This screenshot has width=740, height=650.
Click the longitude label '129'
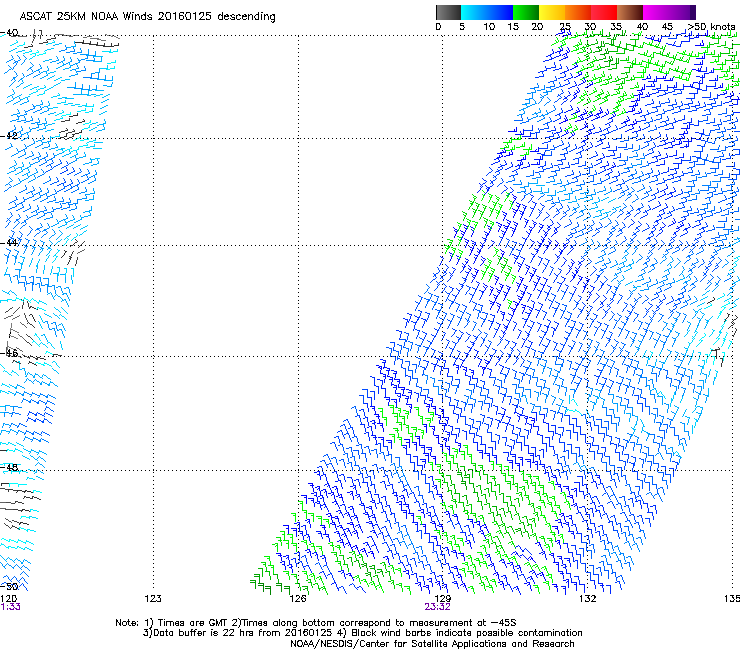(442, 599)
